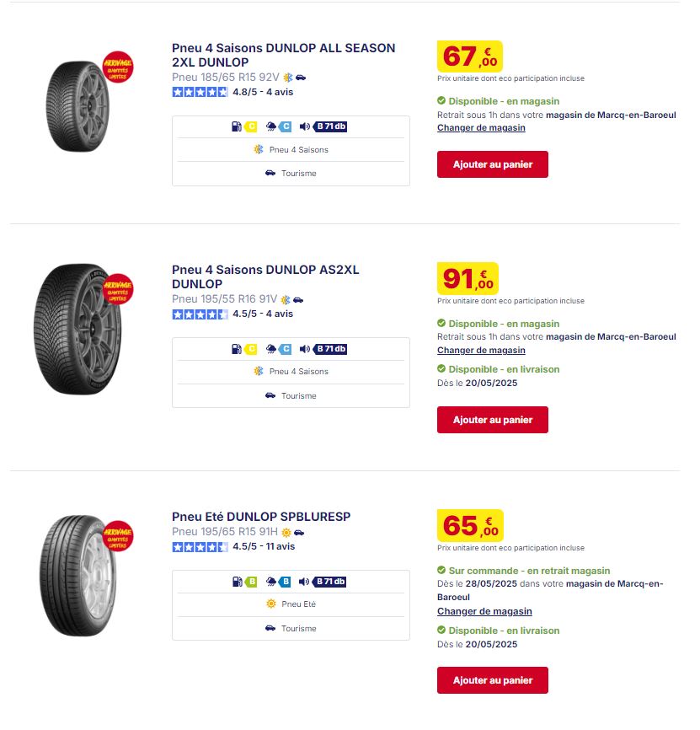Click Changer de magasin for SPBLURESP tire
This screenshot has height=730, width=700.
484,611
